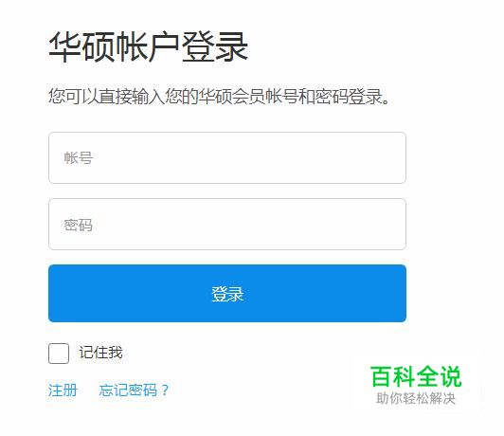
Task: Click the 华硕帐户登录 page heading
Action: click(148, 47)
